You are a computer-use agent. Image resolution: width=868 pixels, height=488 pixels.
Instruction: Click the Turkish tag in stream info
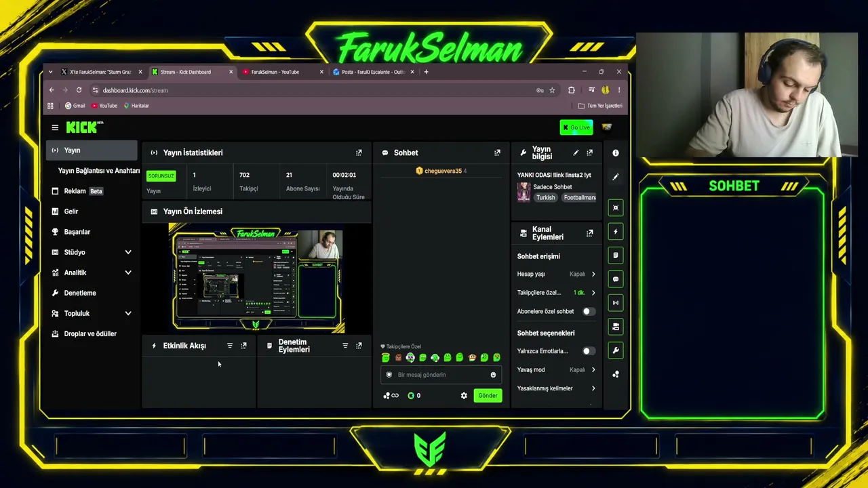tap(546, 198)
